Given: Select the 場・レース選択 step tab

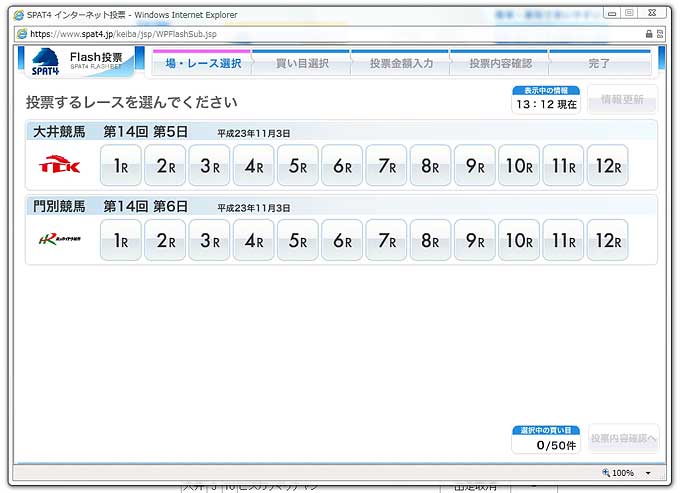Looking at the screenshot, I should 201,63.
